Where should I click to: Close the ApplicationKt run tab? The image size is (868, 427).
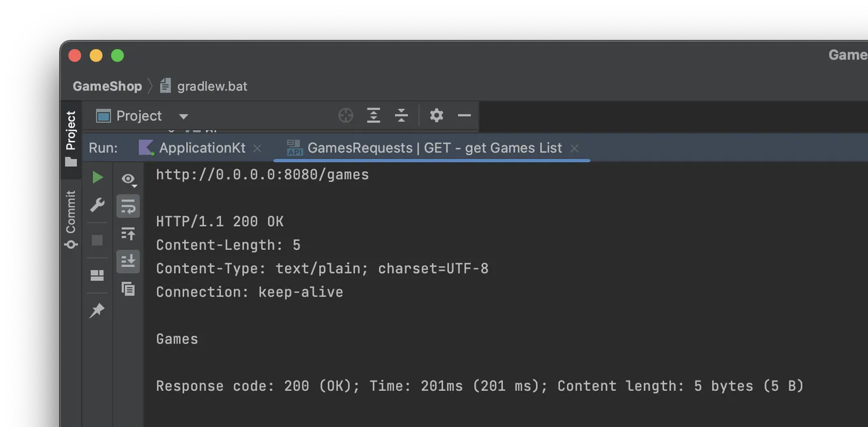click(258, 149)
